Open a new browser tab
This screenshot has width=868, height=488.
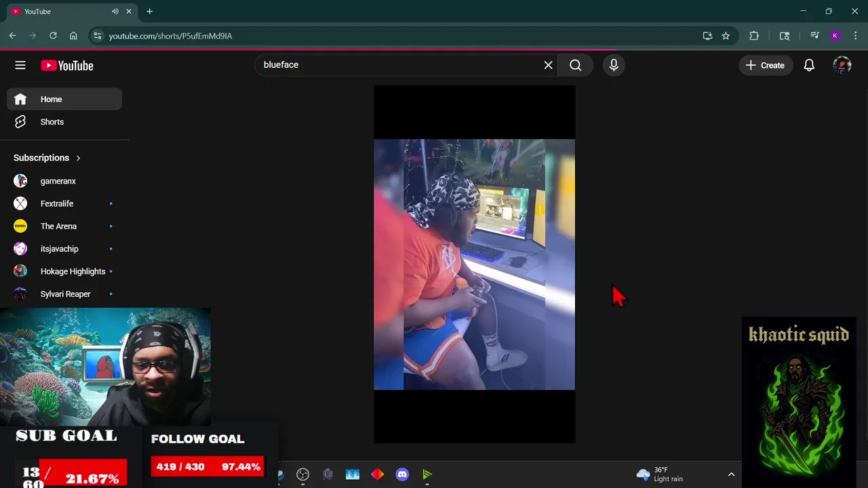[149, 12]
